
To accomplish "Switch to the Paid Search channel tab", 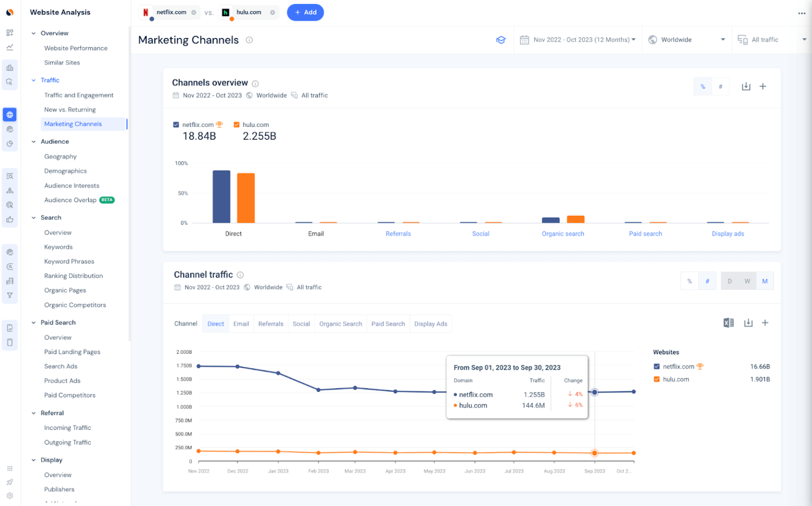I will click(388, 324).
